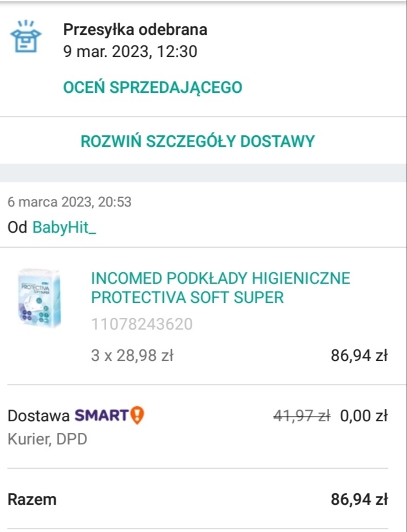Expand ROZWIŃ SZCZEGÓŁY DOSTAWY delivery details
Screen dimensions: 407x532
click(x=197, y=141)
